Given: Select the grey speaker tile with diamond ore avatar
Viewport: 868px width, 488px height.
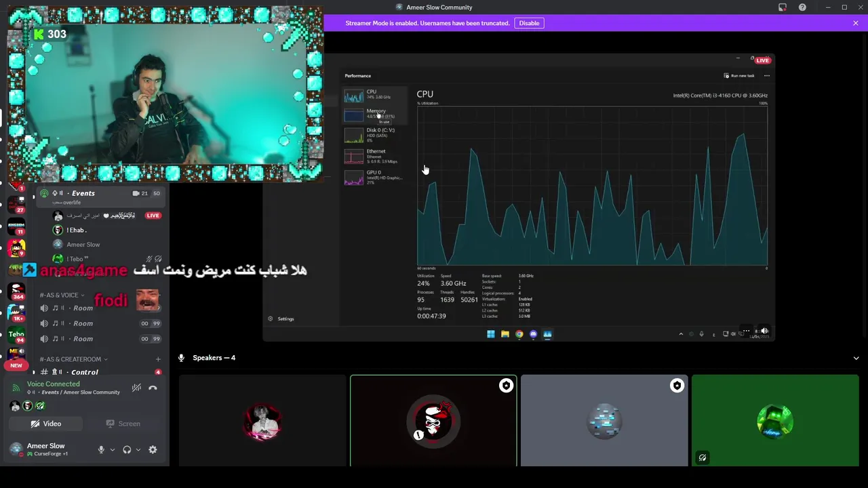Looking at the screenshot, I should 604,421.
